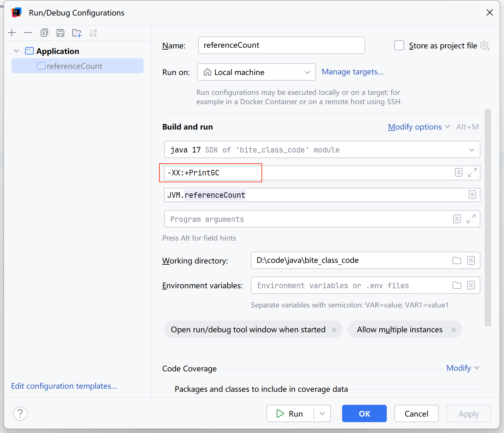The image size is (504, 433).
Task: Select referenceCount configuration in the tree
Action: click(78, 66)
